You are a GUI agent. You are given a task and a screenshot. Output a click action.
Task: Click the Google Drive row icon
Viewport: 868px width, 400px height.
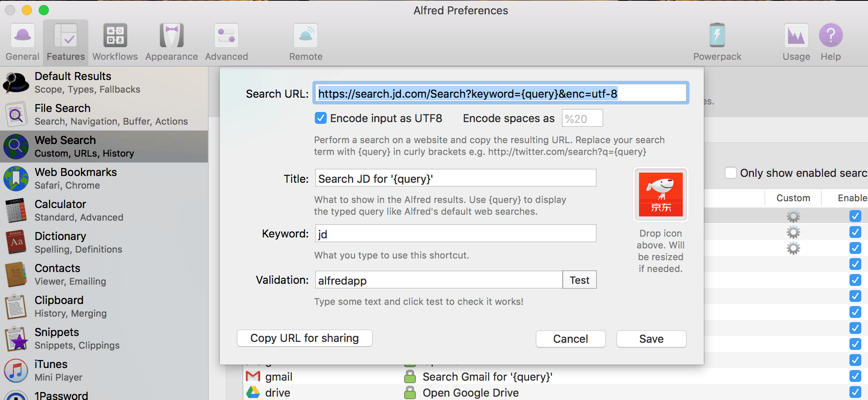tap(253, 392)
